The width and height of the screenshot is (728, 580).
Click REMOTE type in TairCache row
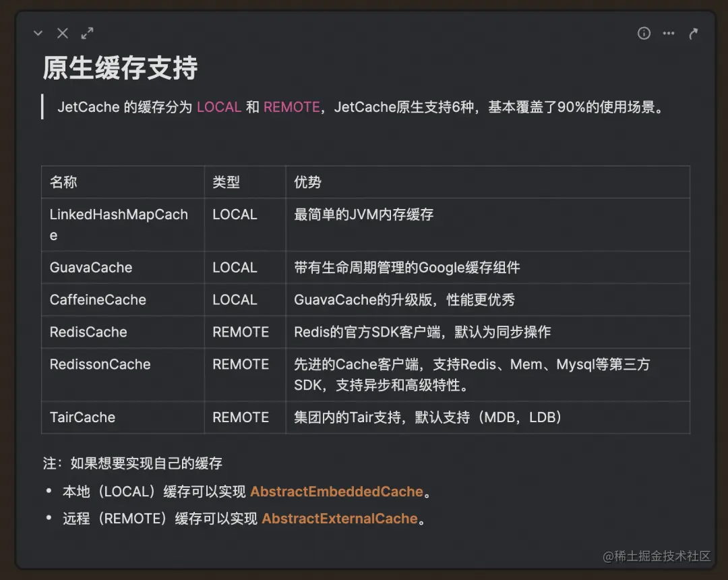[245, 417]
